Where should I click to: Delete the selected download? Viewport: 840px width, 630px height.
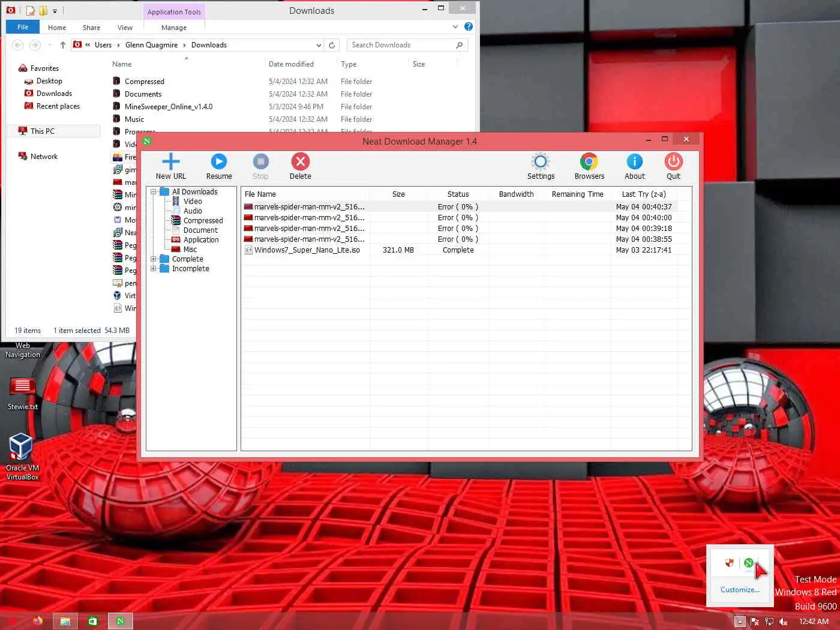point(300,166)
